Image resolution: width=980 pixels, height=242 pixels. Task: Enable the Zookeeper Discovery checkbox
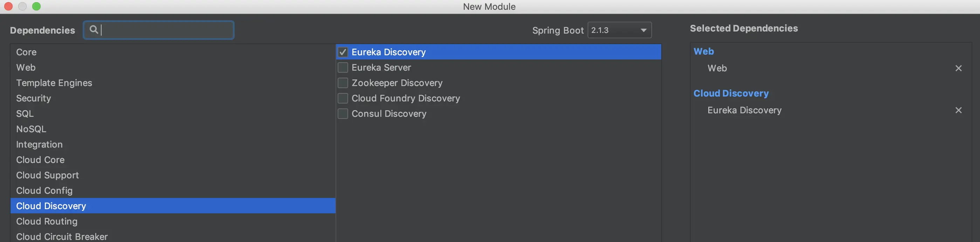point(343,83)
